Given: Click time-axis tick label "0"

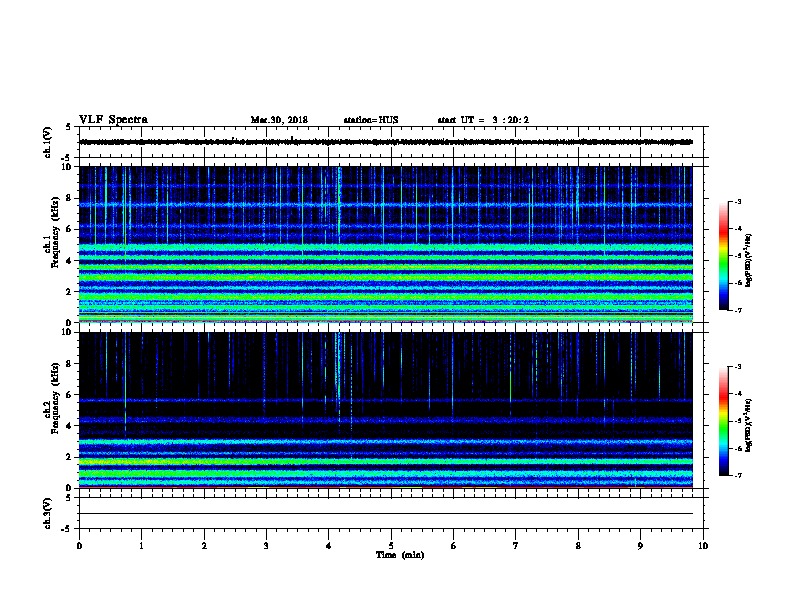Looking at the screenshot, I should coord(79,545).
